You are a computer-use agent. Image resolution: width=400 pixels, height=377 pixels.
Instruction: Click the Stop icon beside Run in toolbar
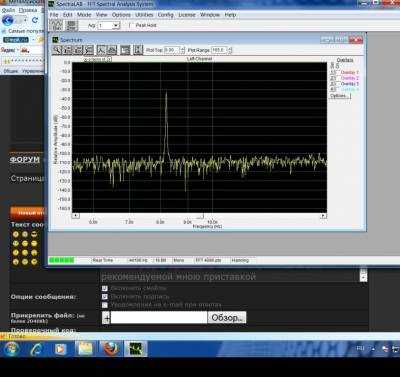click(x=70, y=25)
